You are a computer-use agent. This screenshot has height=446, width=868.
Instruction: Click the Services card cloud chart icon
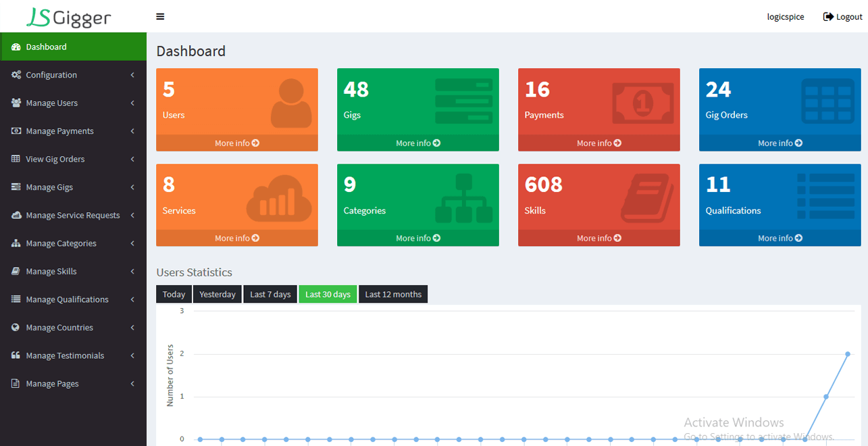coord(280,199)
